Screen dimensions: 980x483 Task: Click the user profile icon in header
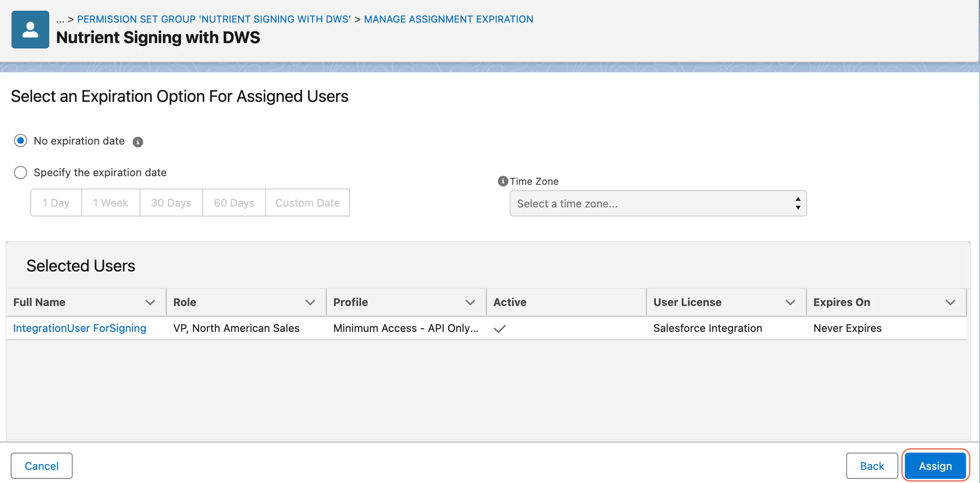[30, 30]
